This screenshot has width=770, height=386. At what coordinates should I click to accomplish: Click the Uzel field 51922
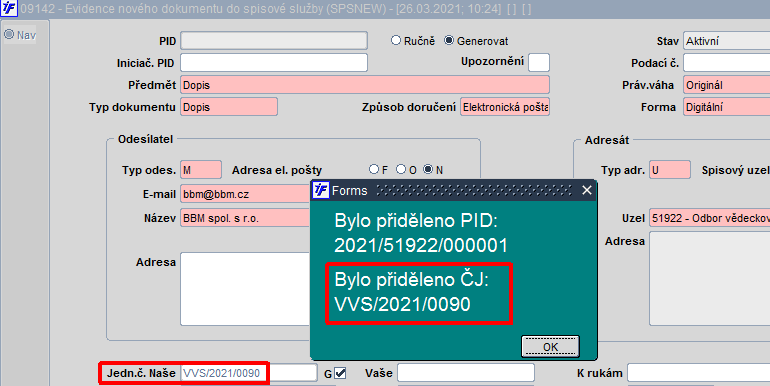710,218
